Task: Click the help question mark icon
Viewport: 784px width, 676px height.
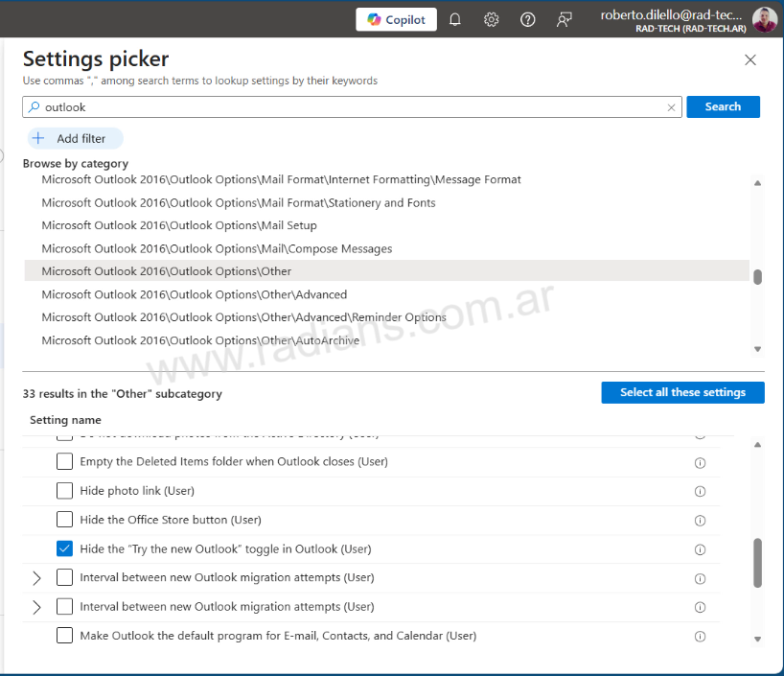Action: click(x=527, y=19)
